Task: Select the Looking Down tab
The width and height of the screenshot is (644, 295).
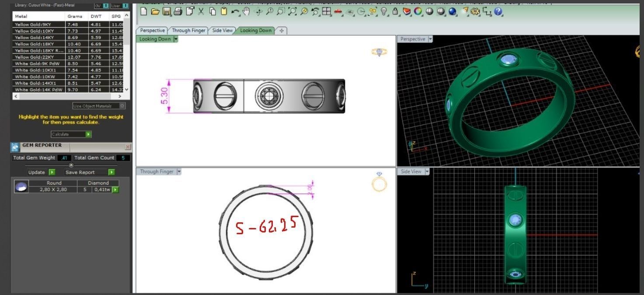Action: [x=256, y=31]
